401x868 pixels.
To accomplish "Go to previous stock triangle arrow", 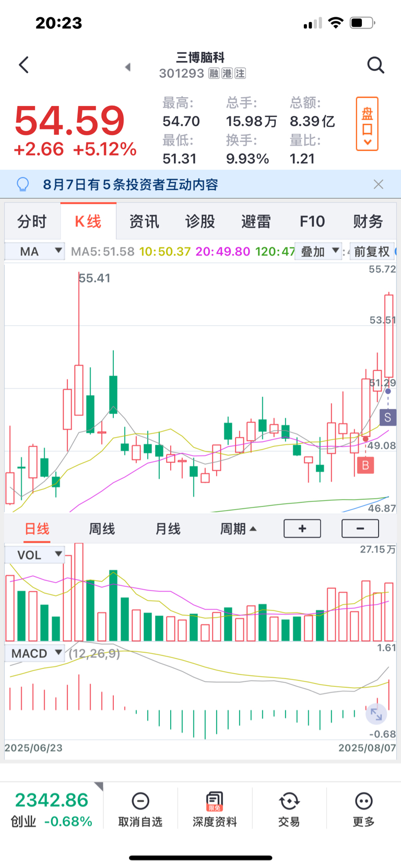I will 127,67.
